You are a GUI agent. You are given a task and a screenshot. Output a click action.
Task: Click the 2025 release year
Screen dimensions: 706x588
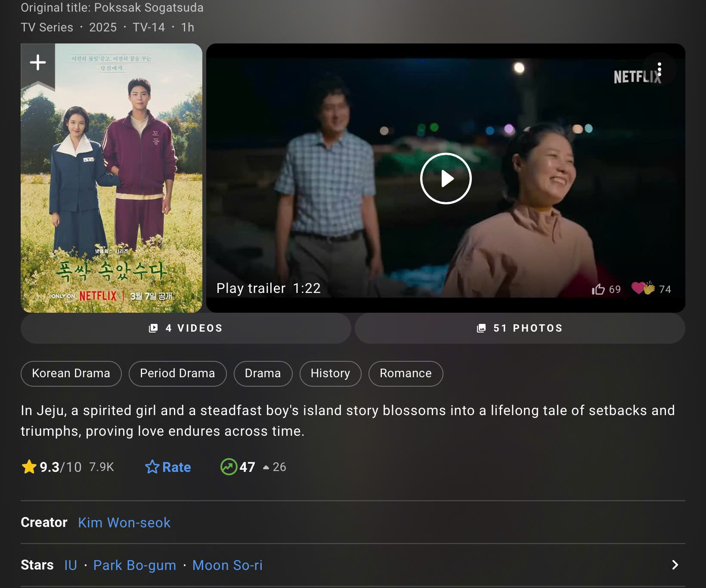[x=103, y=28]
